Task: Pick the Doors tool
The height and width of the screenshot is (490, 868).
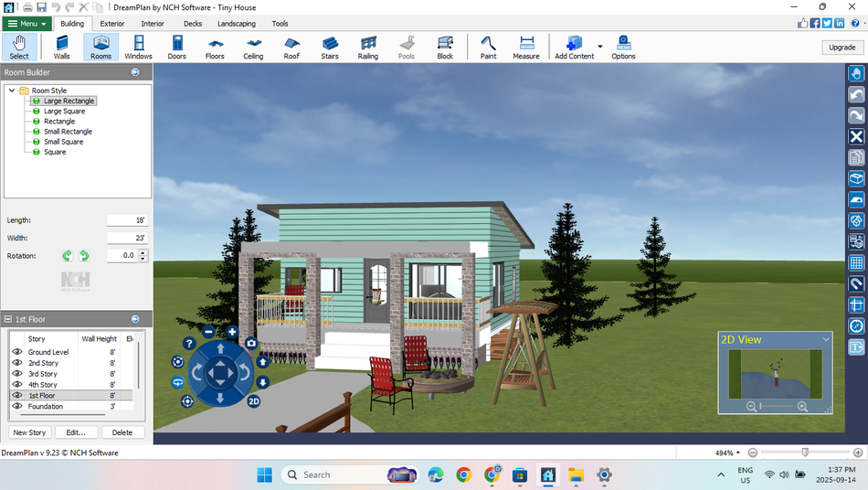Action: coord(176,47)
